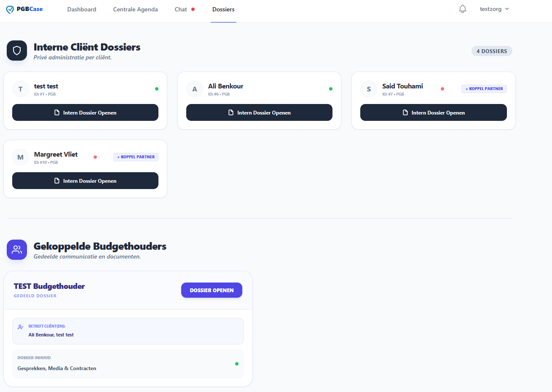552x392 pixels.
Task: Click the Dossier Inhoud row
Action: (x=128, y=364)
